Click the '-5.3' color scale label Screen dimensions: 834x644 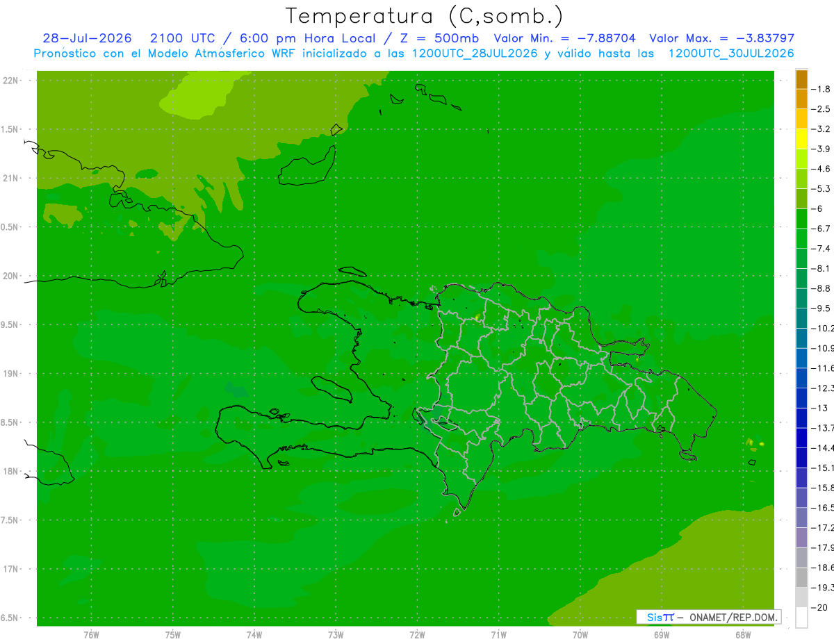tap(822, 188)
